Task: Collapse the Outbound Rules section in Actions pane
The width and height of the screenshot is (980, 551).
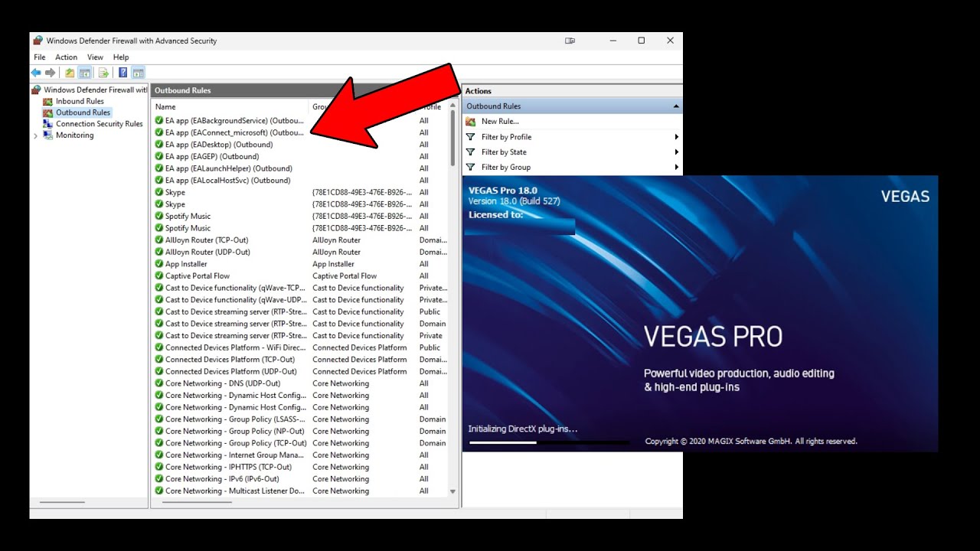Action: 676,106
